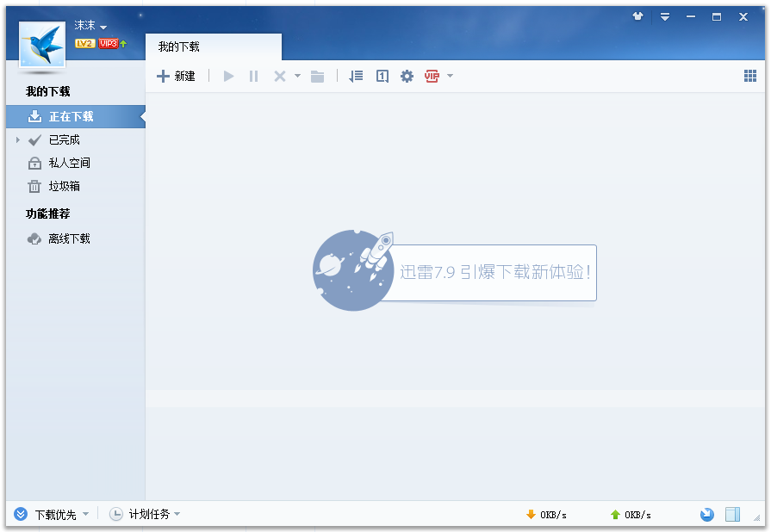Open the delete options dropdown arrow
Viewport: 771px width, 532px height.
[297, 76]
